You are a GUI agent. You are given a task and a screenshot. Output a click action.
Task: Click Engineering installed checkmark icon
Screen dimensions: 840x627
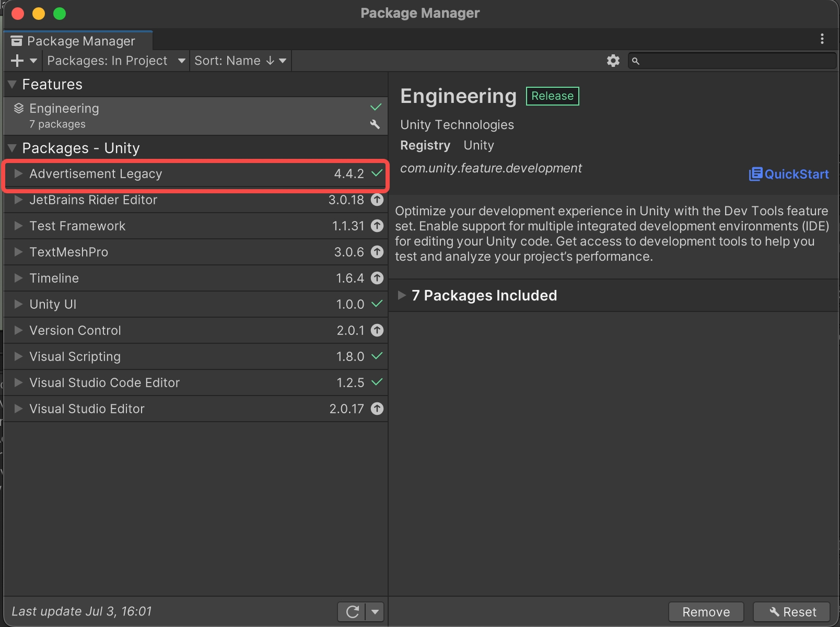(376, 107)
